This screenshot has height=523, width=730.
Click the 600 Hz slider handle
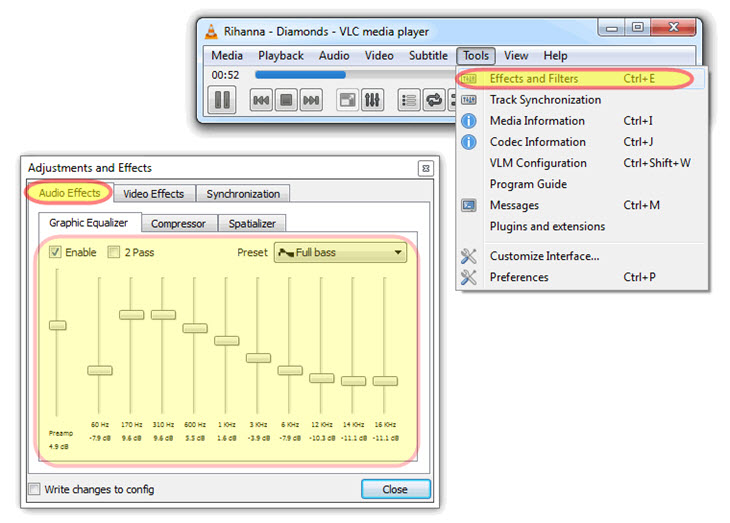click(x=195, y=328)
